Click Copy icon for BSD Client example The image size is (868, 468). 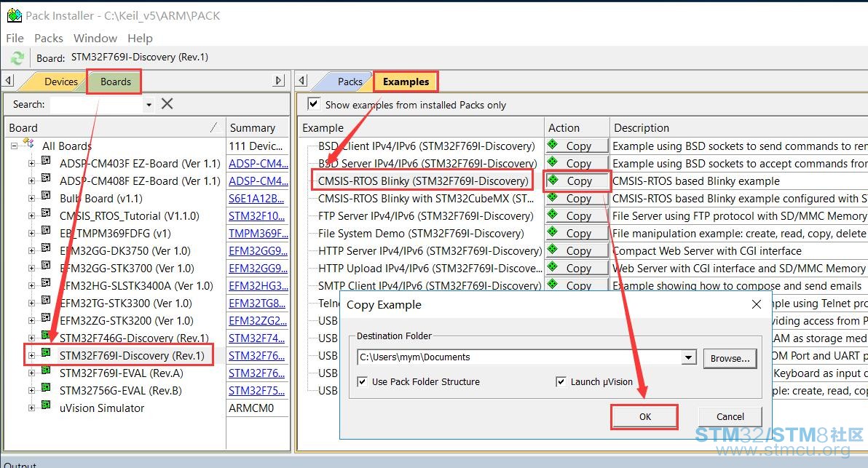553,145
